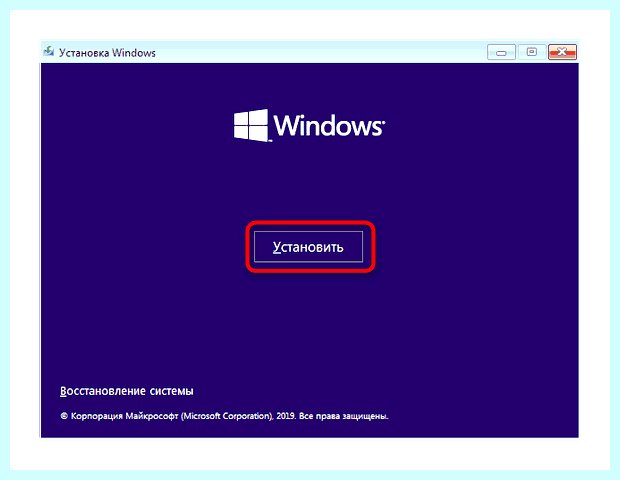Open the Восстановление системы link
The height and width of the screenshot is (480, 620).
pos(127,391)
